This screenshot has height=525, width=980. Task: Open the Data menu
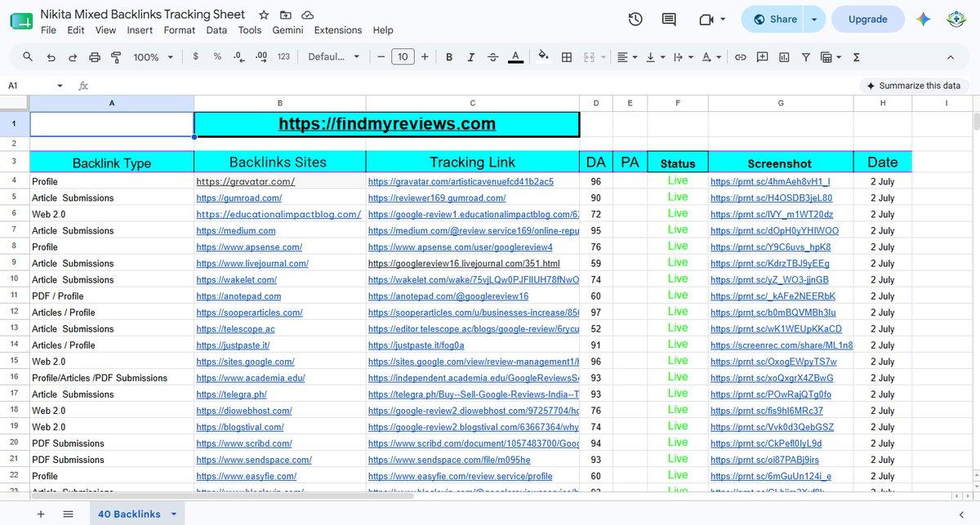point(216,30)
